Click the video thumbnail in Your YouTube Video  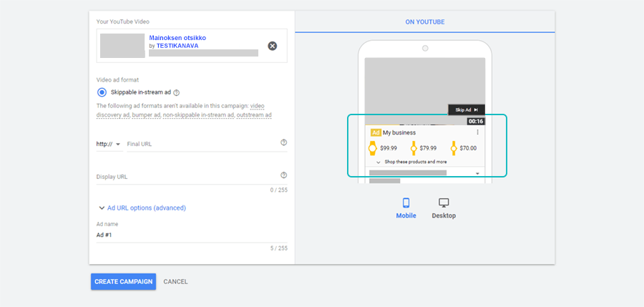click(x=122, y=46)
